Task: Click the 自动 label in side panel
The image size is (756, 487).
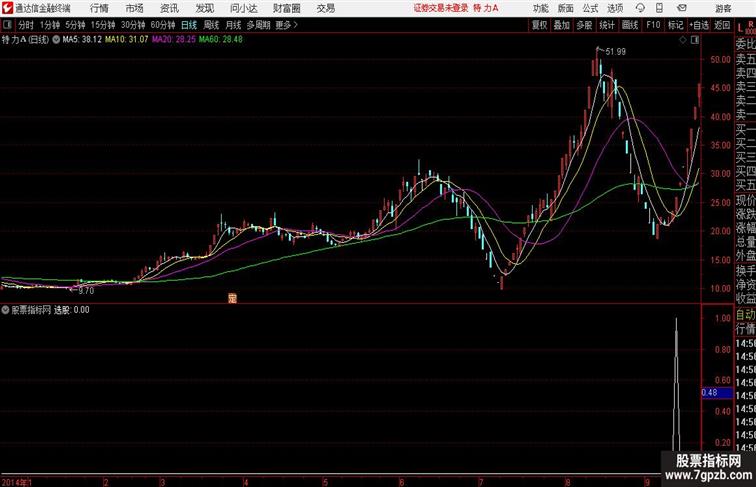Action: point(745,315)
